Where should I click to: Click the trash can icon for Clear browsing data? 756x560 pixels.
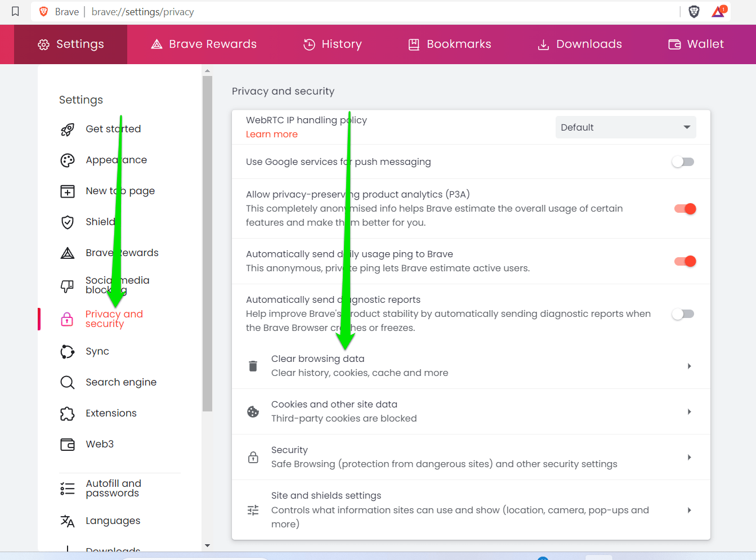253,366
